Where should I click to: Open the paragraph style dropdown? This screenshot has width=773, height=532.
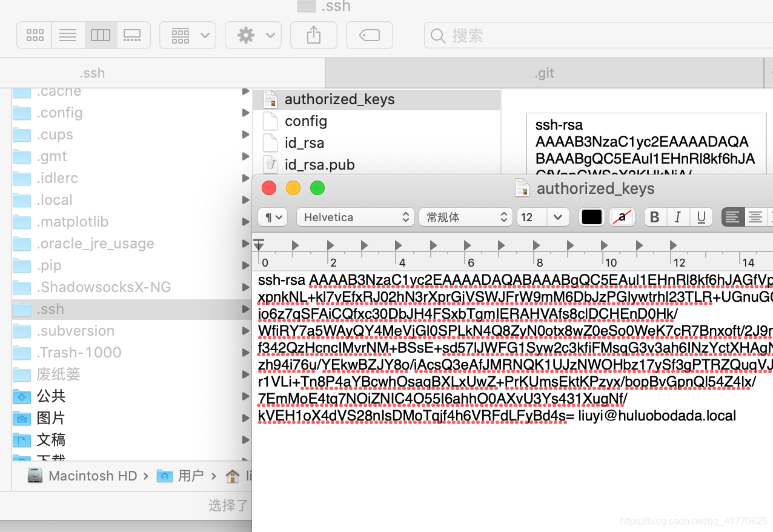273,217
